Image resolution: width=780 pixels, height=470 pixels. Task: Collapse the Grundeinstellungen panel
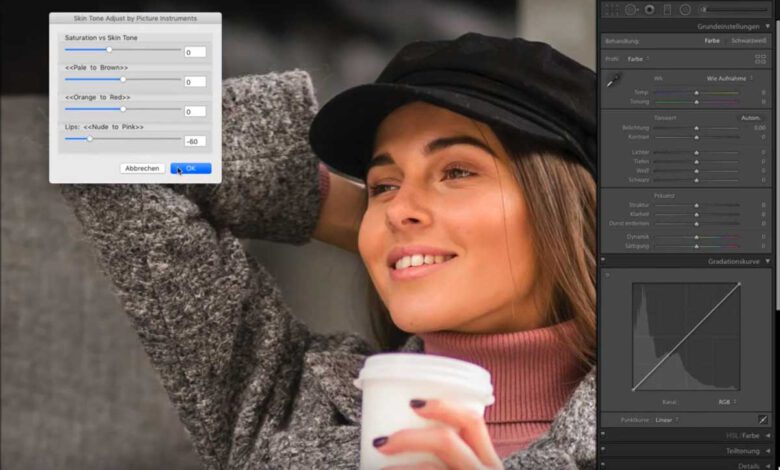[x=768, y=26]
